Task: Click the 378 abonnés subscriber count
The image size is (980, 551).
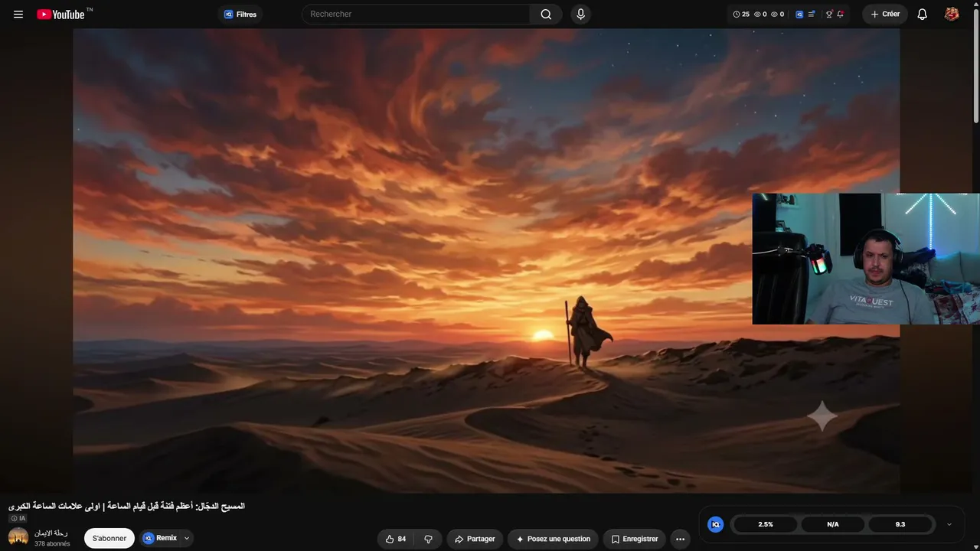Action: point(52,544)
